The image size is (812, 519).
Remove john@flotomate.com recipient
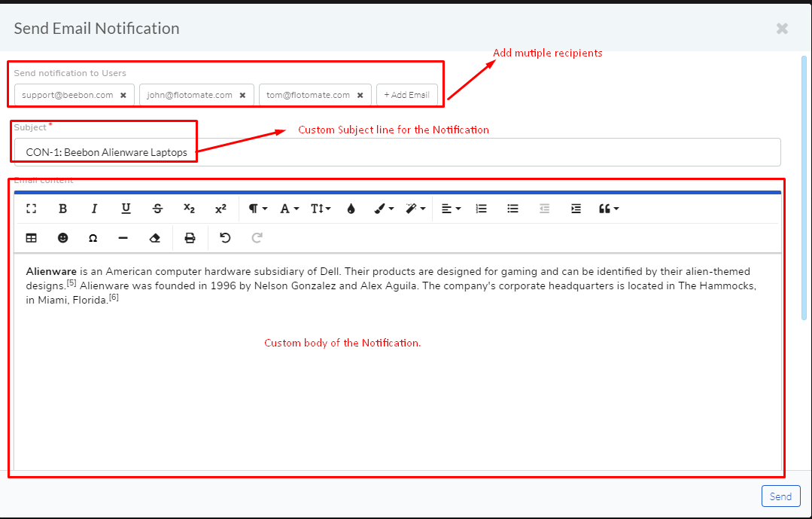coord(242,96)
